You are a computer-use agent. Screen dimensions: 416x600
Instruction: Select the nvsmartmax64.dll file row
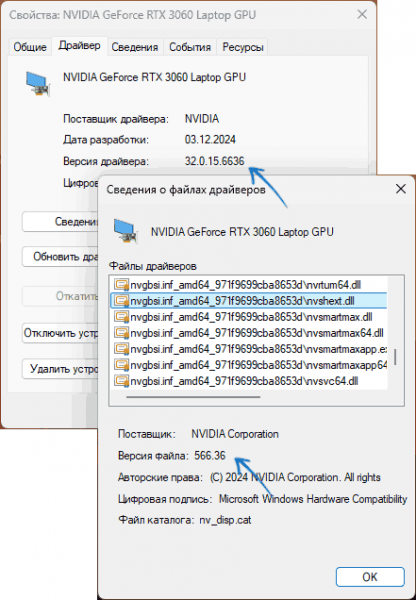(x=248, y=333)
